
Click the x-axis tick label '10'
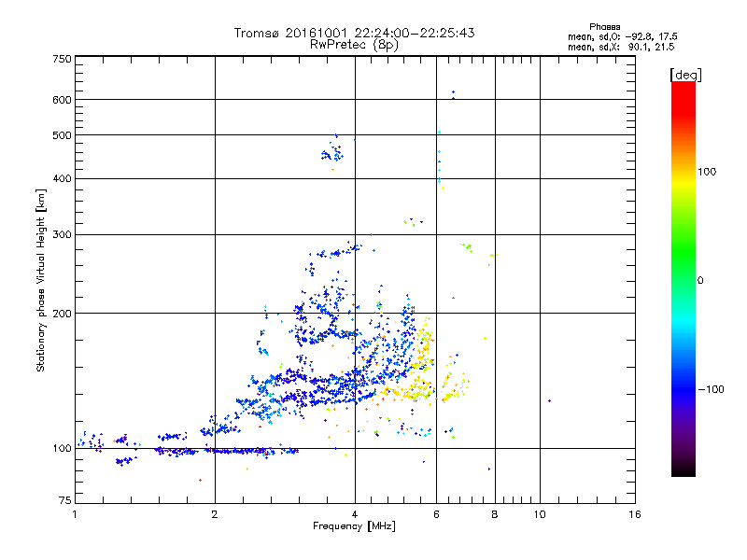pos(540,514)
